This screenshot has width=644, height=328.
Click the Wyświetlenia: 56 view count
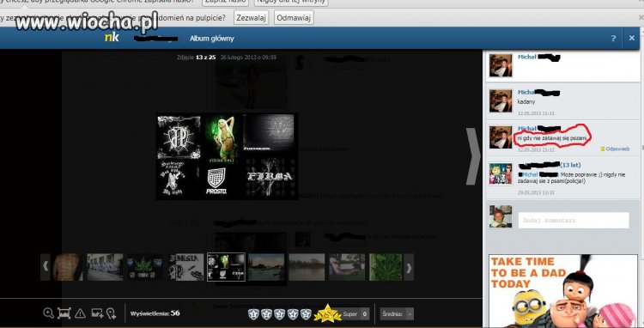[155, 313]
